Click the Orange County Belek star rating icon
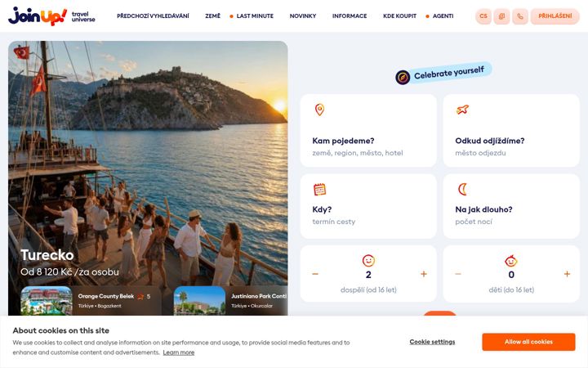 coord(140,297)
